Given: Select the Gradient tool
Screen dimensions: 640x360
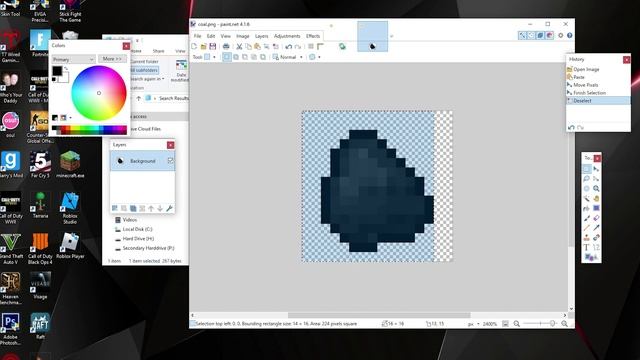Looking at the screenshot, I should tap(596, 208).
